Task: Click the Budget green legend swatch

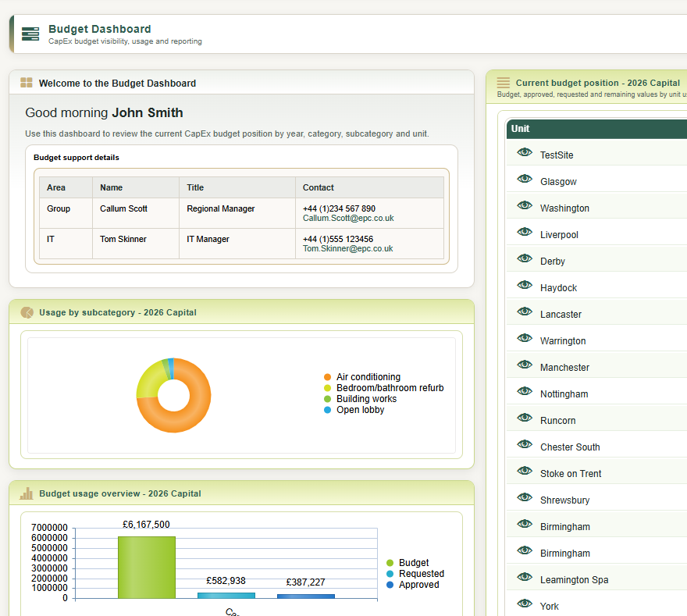Action: click(x=390, y=563)
